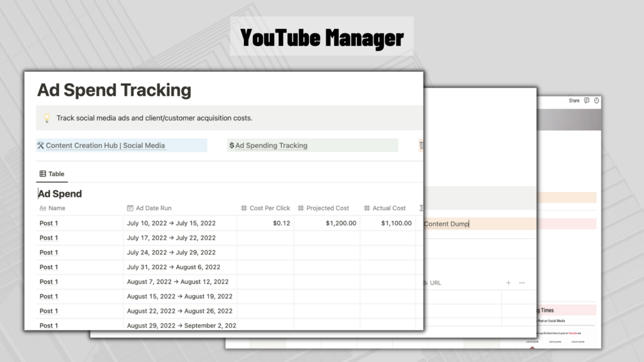Click the July 17, 2022 → July 22, 2022 cell
The width and height of the screenshot is (644, 362).
pos(180,238)
